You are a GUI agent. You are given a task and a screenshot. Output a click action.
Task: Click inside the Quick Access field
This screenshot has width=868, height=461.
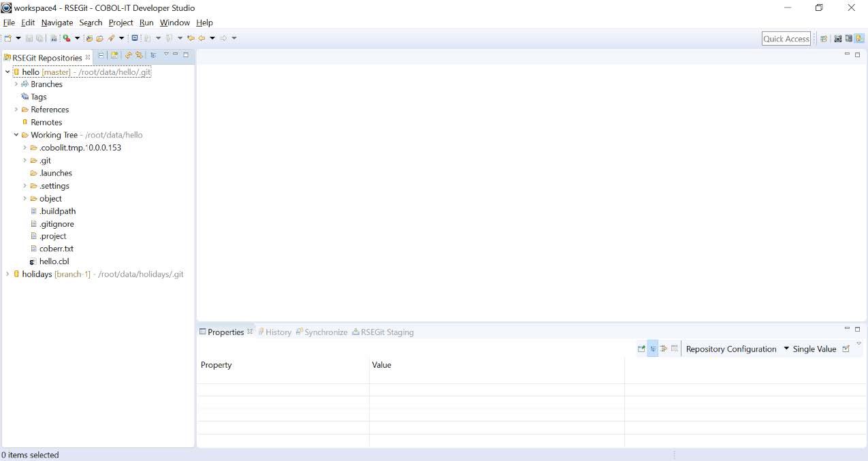pos(786,39)
